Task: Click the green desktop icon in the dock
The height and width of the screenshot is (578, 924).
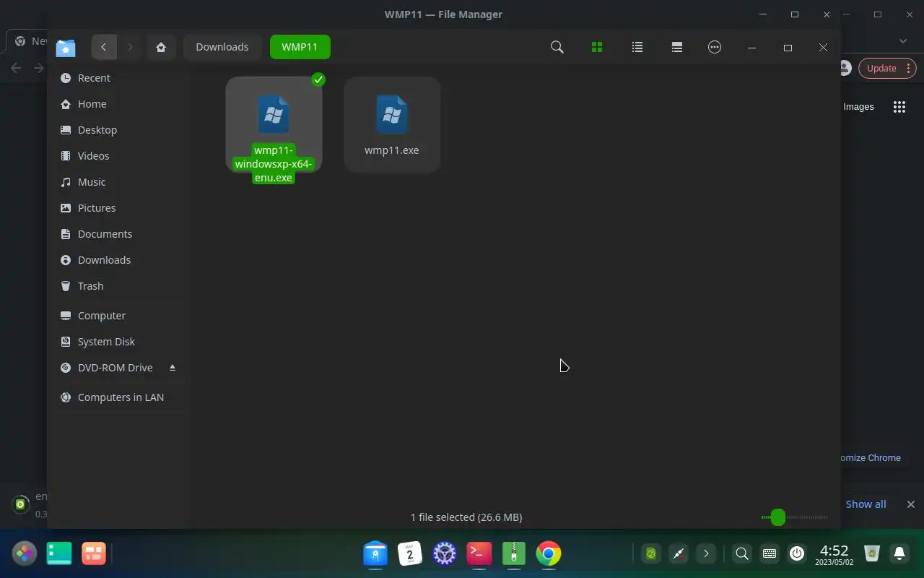Action: 59,553
